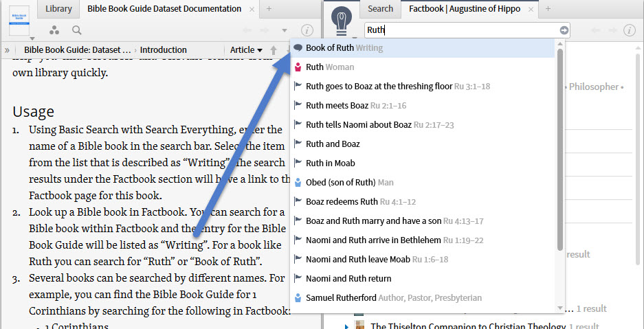
Task: Click the suggestion list scrollbar thumb
Action: click(x=559, y=149)
